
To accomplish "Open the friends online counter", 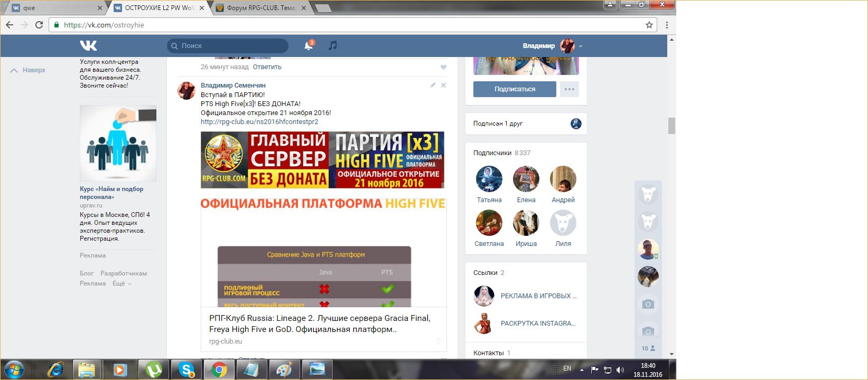I will [x=648, y=348].
